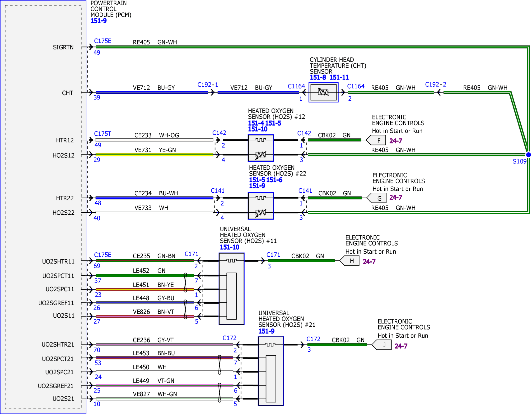Viewport: 532px width, 414px height.
Task: Click the UO2SGREF11 pin label
Action: (x=56, y=303)
